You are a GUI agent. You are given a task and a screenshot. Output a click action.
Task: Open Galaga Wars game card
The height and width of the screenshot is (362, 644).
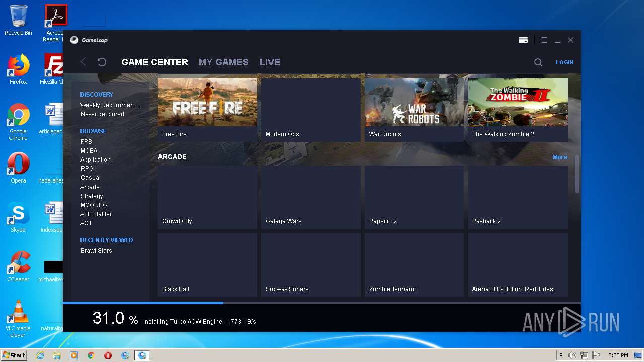pyautogui.click(x=311, y=198)
